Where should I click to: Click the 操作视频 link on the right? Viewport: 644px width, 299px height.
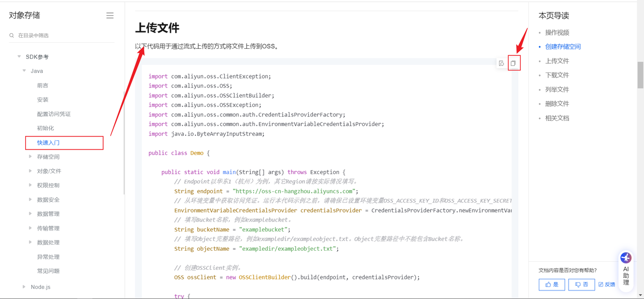[x=556, y=32]
